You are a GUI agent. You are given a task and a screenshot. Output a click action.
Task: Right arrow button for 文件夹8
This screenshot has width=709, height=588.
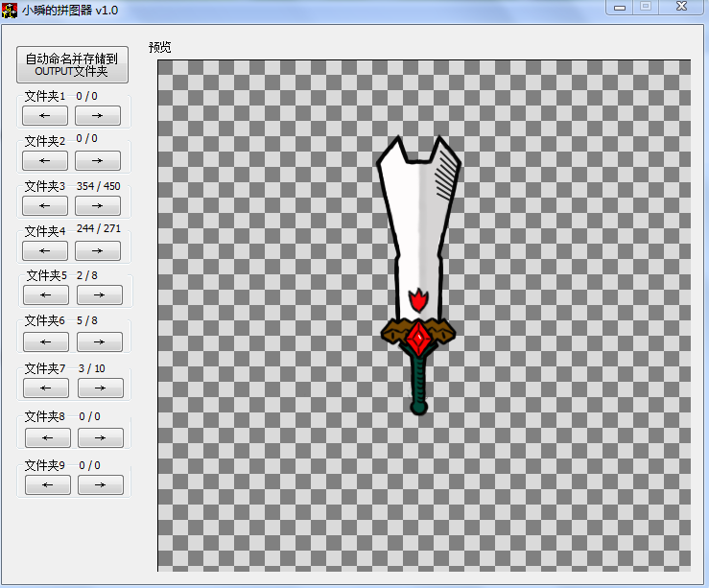point(101,438)
